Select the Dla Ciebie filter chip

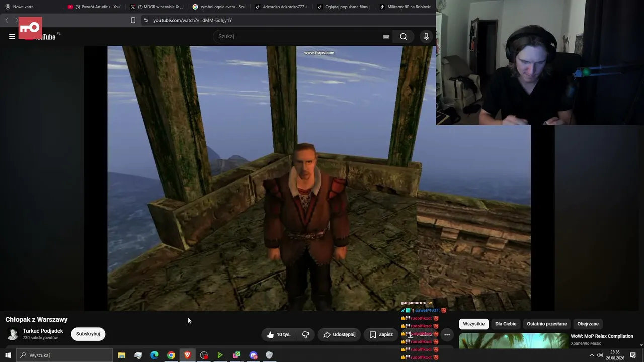click(x=506, y=324)
